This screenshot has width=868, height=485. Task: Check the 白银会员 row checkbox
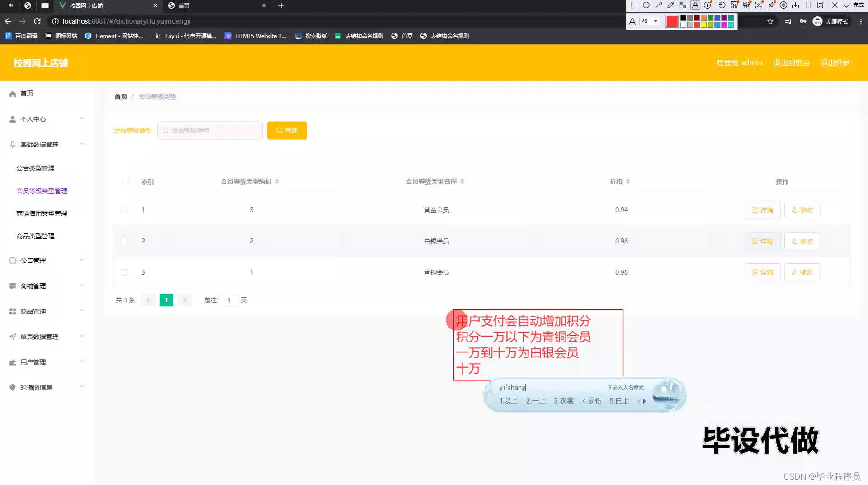coord(124,241)
